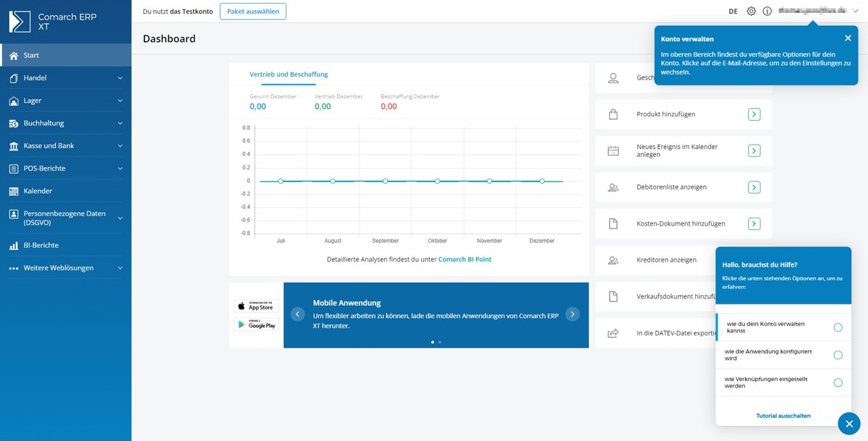The width and height of the screenshot is (868, 441).
Task: Expand the Handel sidebar menu
Action: click(x=40, y=77)
